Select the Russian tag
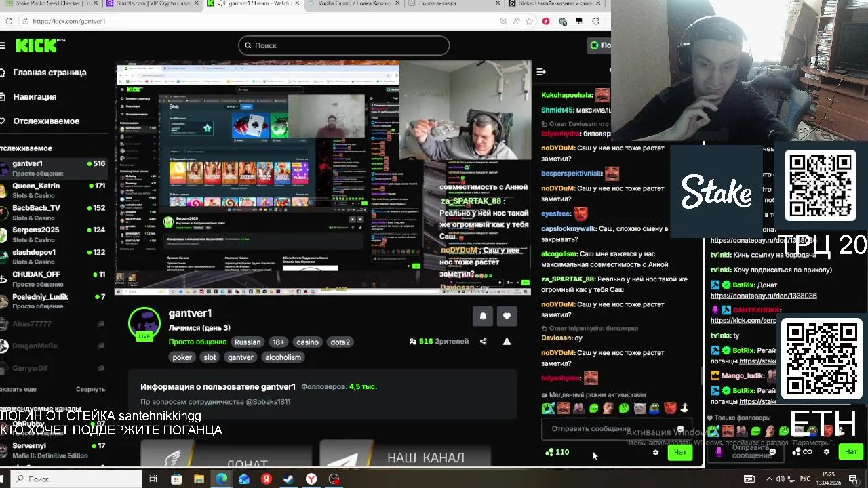 (x=248, y=342)
